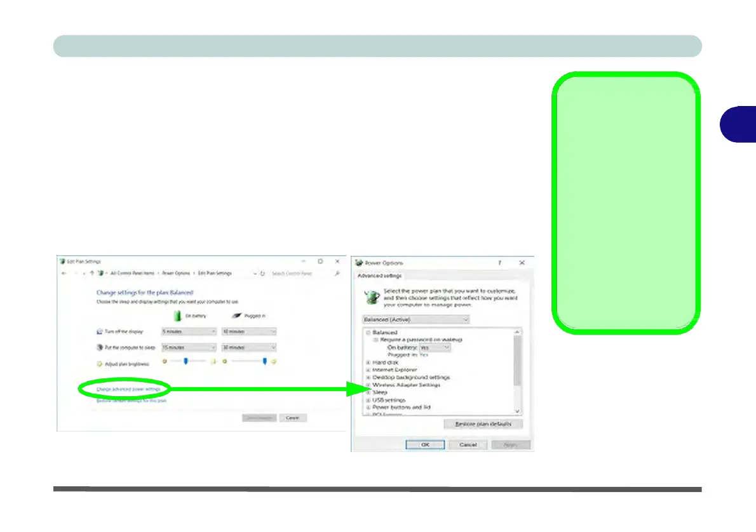Viewport: 756px width, 532px height.
Task: Expand the USB settings node
Action: coord(368,400)
